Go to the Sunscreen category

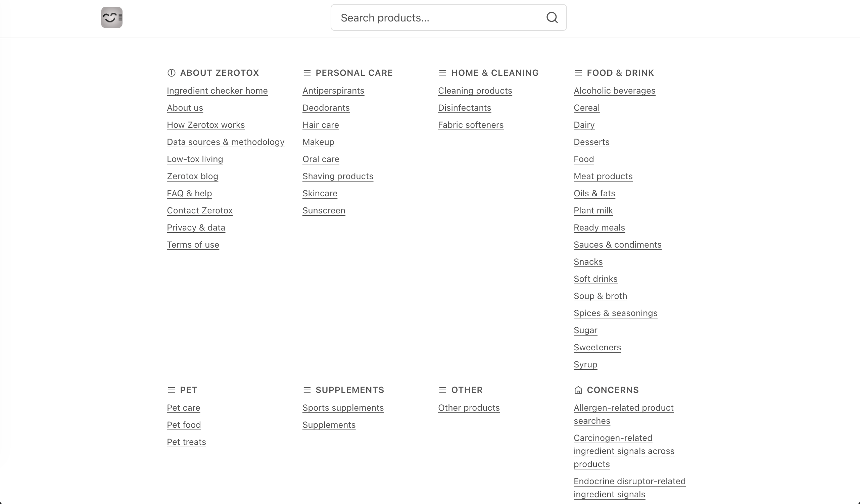[324, 210]
